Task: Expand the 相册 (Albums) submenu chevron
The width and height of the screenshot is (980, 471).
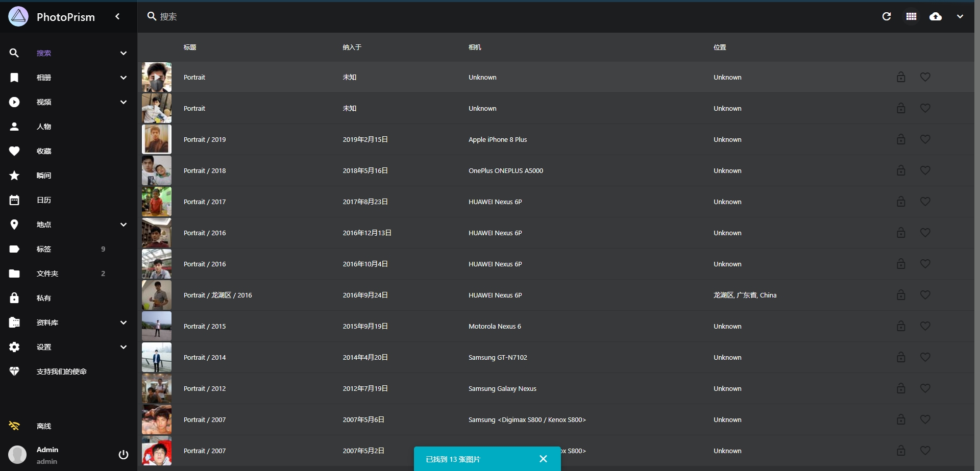Action: pos(123,78)
